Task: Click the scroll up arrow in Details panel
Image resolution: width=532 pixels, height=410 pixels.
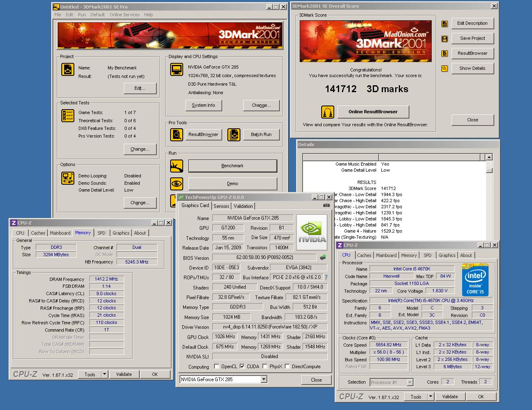Action: pos(489,157)
